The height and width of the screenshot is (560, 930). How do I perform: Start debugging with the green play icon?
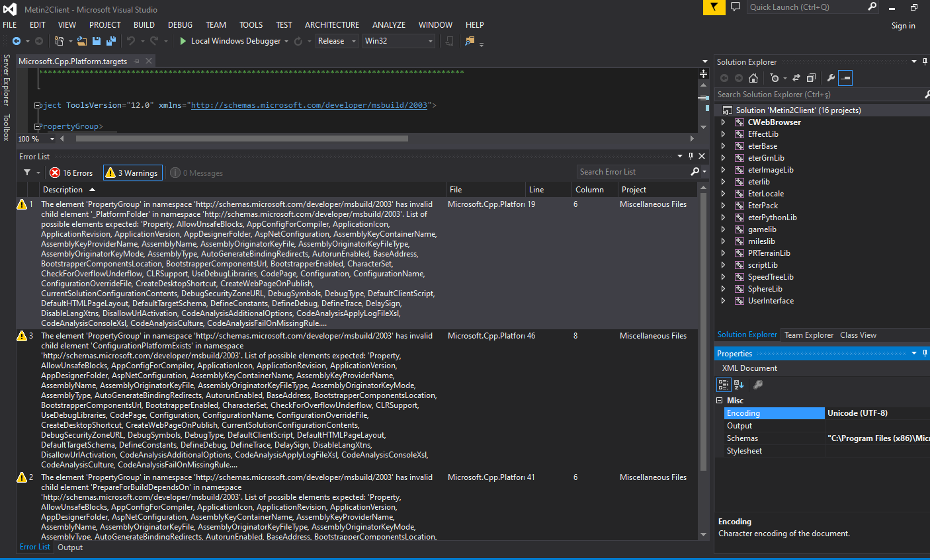tap(183, 41)
